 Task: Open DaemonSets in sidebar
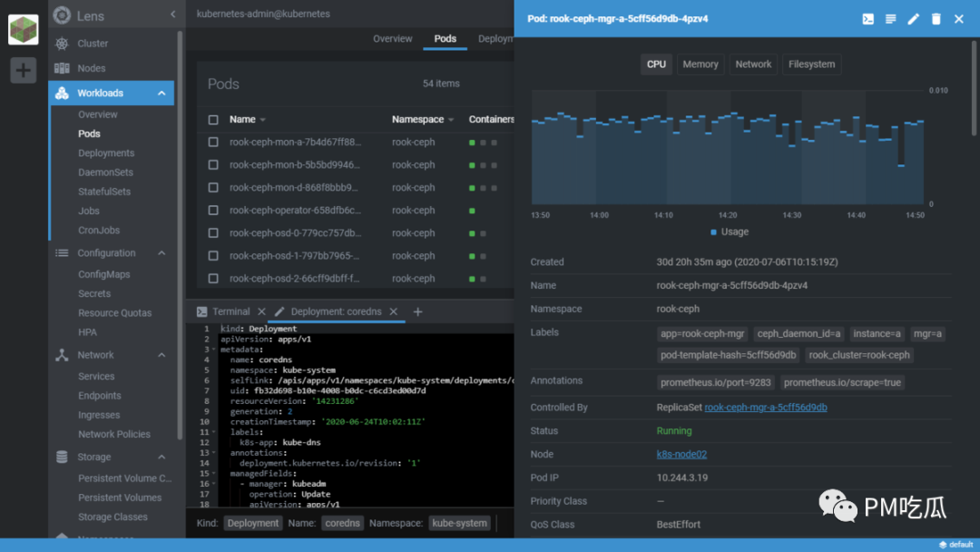pyautogui.click(x=105, y=172)
